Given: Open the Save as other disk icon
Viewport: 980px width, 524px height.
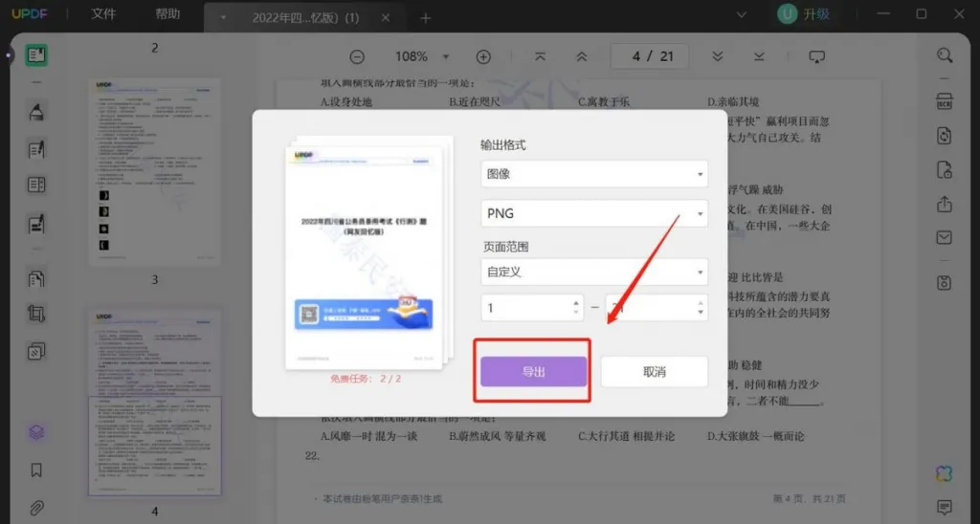Looking at the screenshot, I should (945, 282).
